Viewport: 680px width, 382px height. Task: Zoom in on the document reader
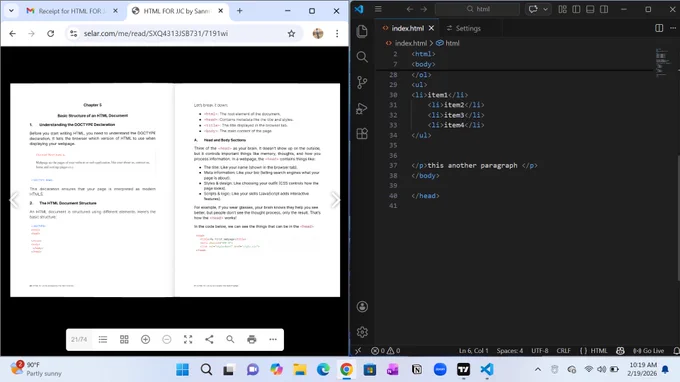tap(145, 340)
